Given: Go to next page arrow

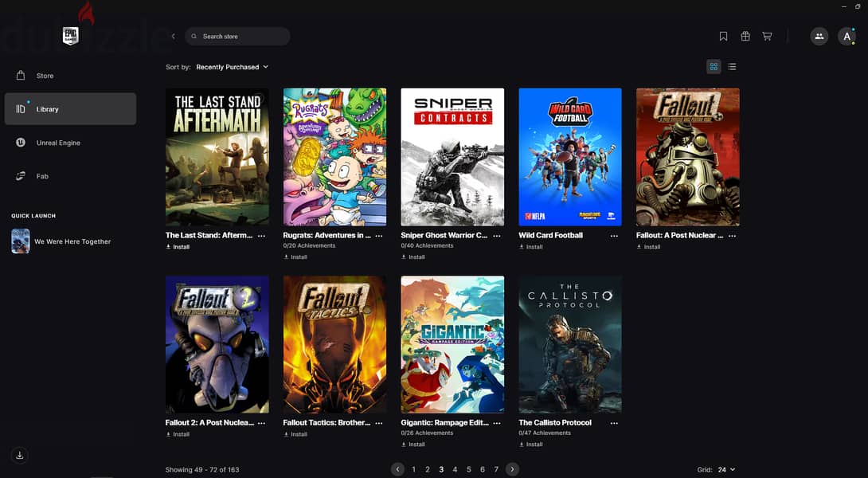Looking at the screenshot, I should [512, 469].
